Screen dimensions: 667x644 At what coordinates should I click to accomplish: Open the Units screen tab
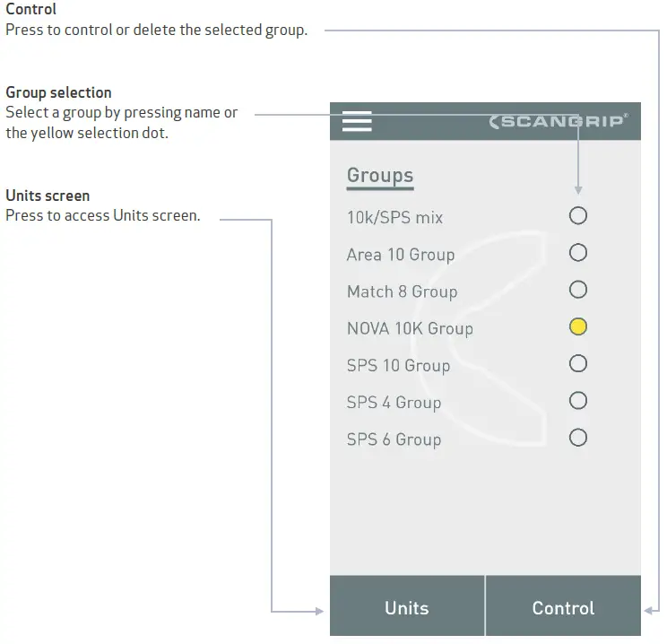tap(407, 607)
